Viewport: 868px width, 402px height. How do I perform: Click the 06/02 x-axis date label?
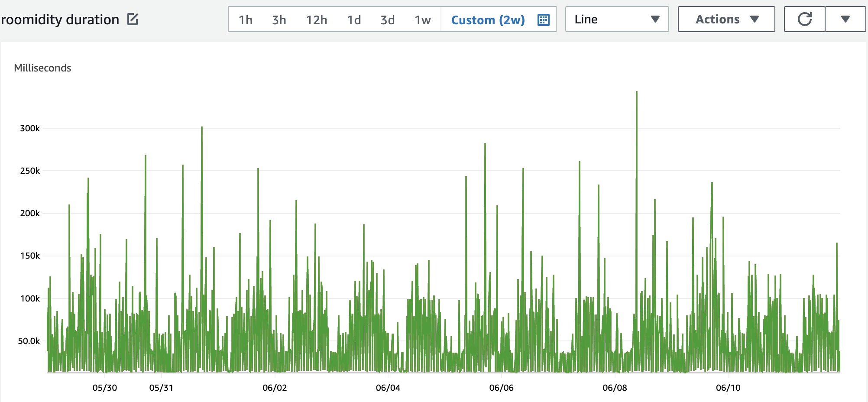[275, 388]
